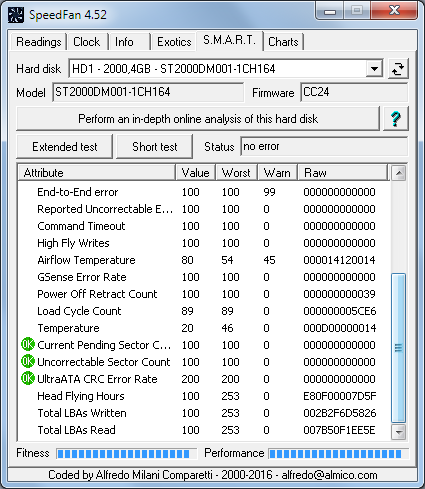
Task: Perform an in-depth online analysis of disk
Action: tap(198, 119)
